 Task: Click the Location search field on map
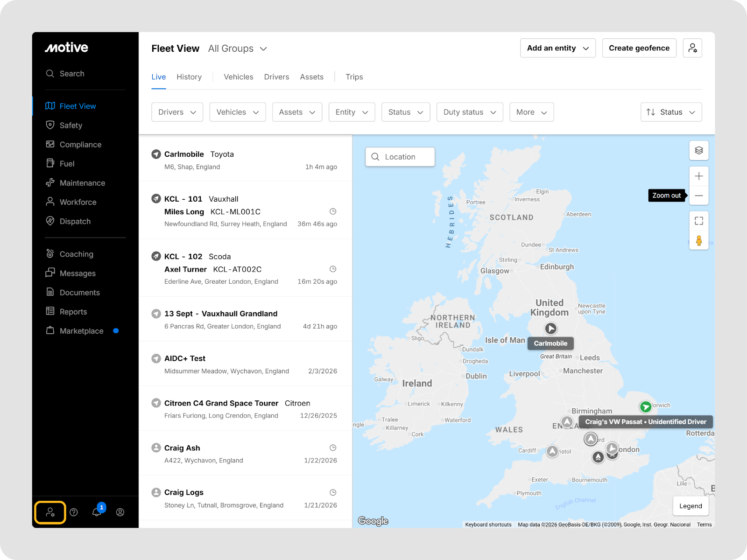400,157
